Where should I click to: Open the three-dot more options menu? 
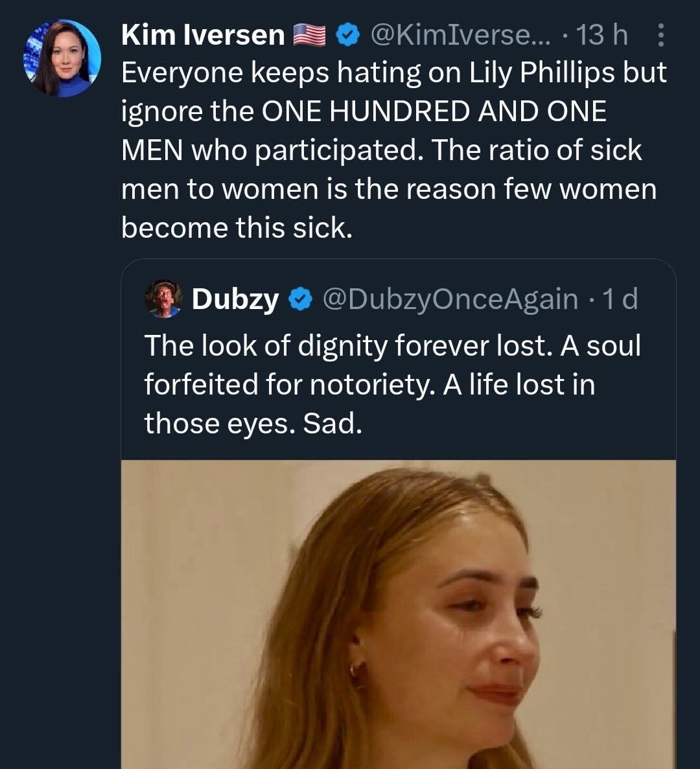(660, 36)
